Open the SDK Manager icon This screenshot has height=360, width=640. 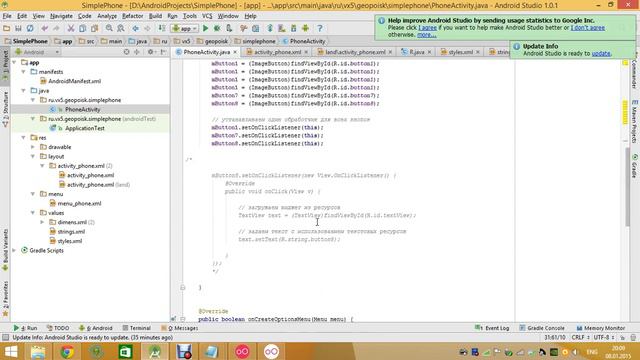[293, 28]
